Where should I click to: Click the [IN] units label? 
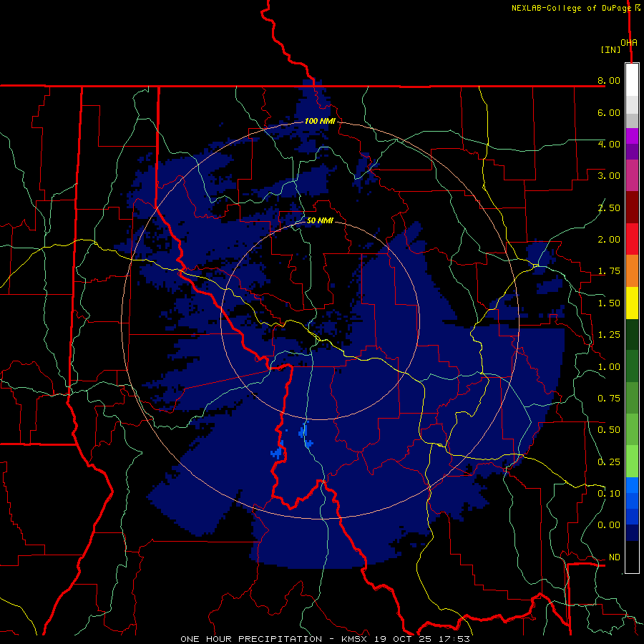[x=610, y=49]
